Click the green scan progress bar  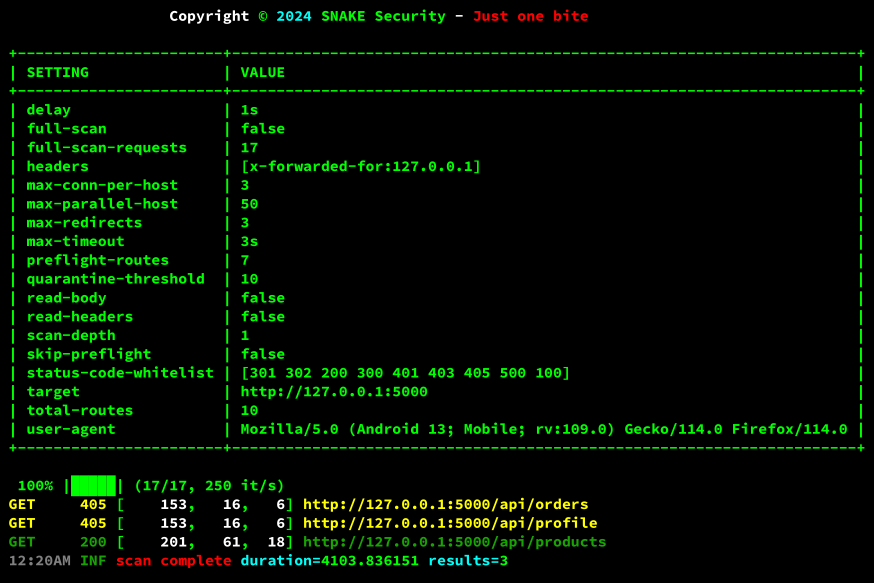(x=93, y=485)
